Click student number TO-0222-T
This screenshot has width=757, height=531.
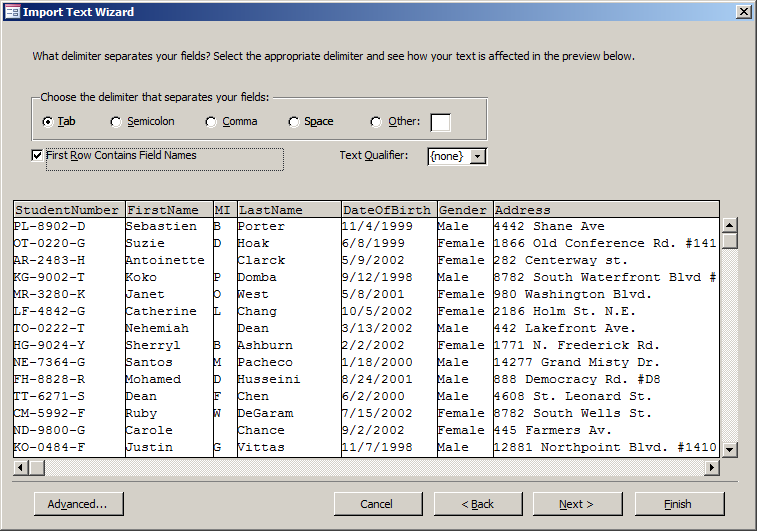click(50, 328)
